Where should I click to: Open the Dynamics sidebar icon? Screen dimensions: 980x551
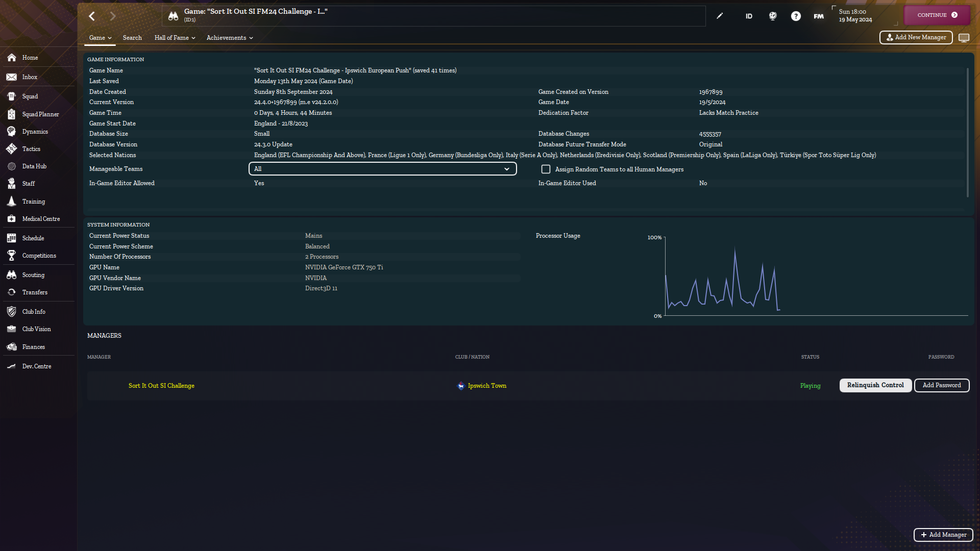pos(11,132)
